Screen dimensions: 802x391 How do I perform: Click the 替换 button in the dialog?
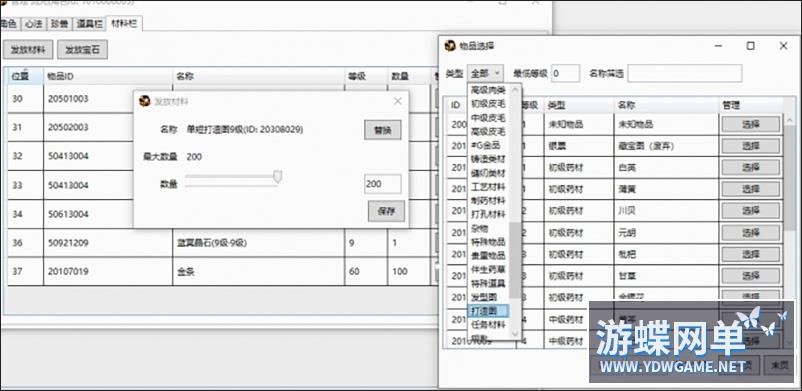[x=383, y=130]
